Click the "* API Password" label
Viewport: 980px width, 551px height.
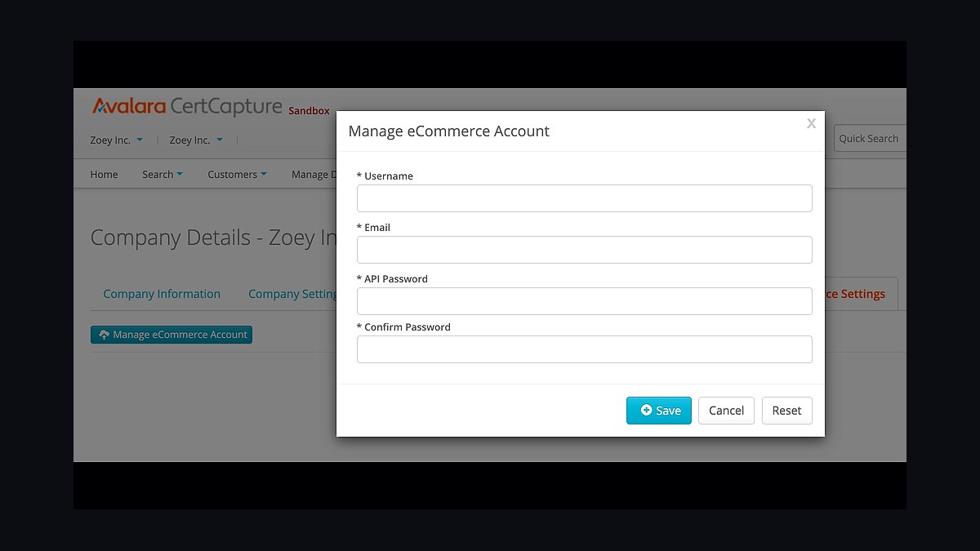click(x=392, y=279)
